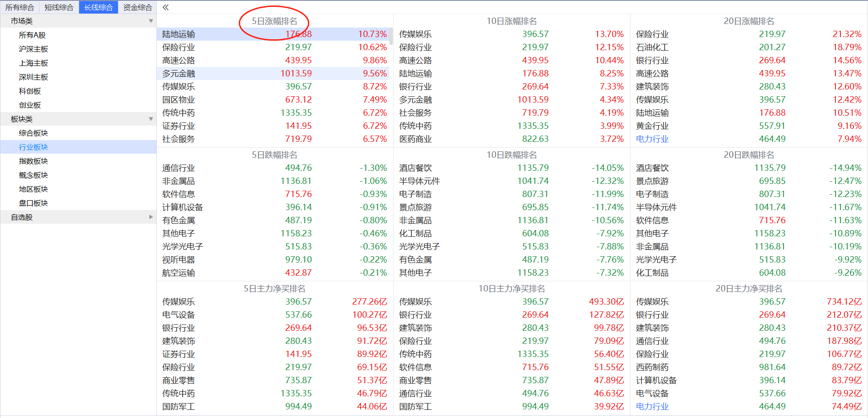Image resolution: width=868 pixels, height=418 pixels.
Task: Click 医药商业 in 10日涨幅排名
Action: (415, 139)
